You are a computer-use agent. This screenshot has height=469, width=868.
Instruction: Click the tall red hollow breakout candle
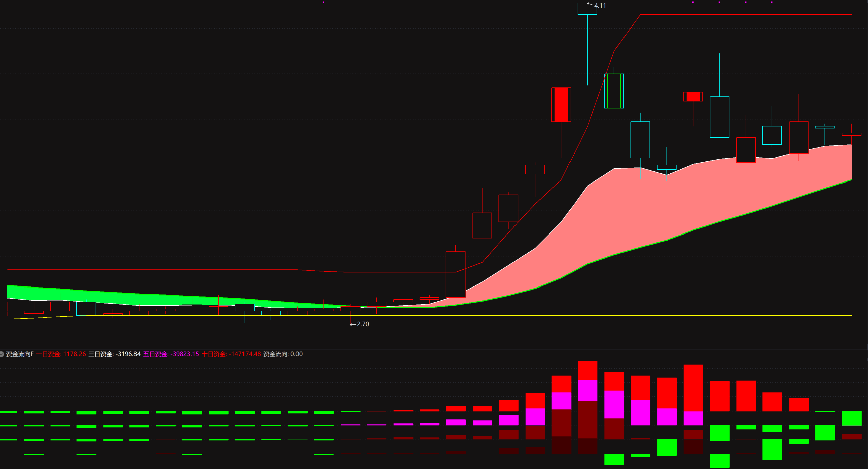click(x=455, y=274)
